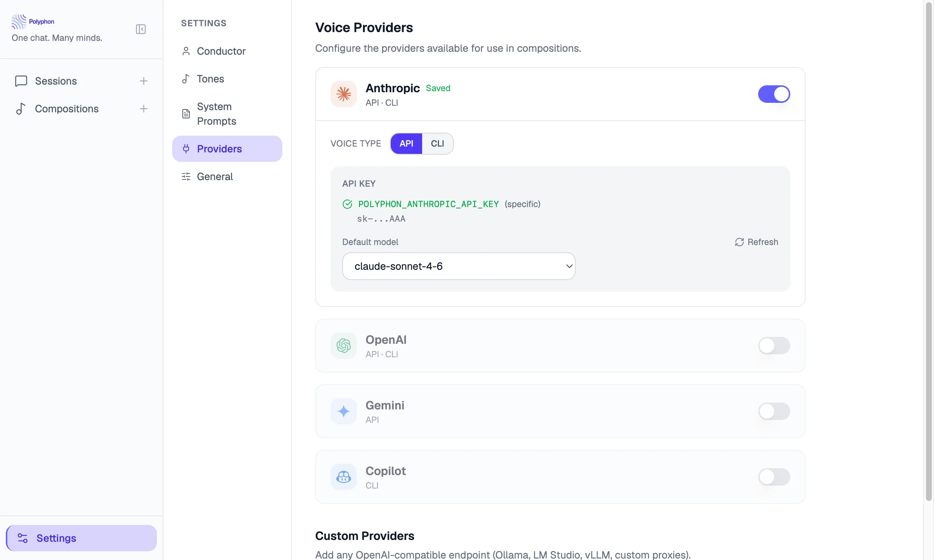This screenshot has height=560, width=934.
Task: Enable the Gemini provider toggle
Action: (773, 411)
